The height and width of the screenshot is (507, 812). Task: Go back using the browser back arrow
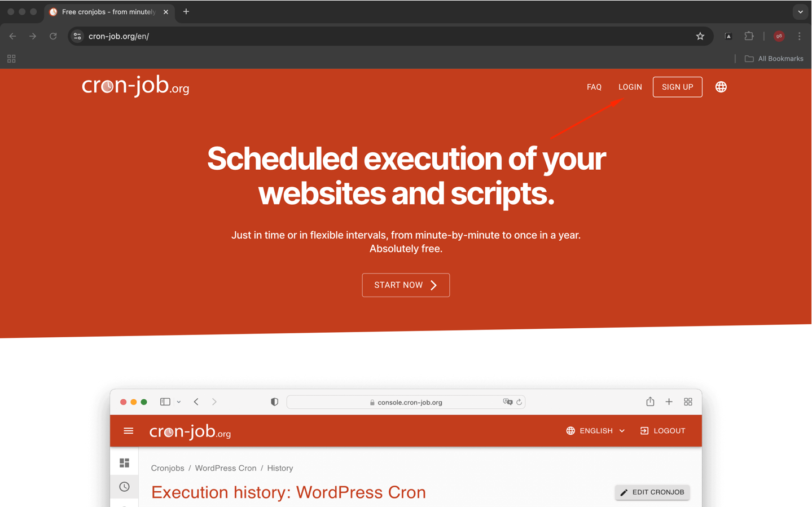point(12,36)
